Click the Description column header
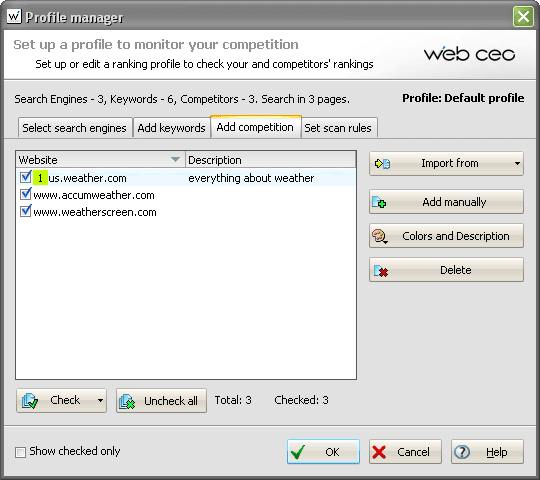The height and width of the screenshot is (480, 540). click(x=271, y=160)
